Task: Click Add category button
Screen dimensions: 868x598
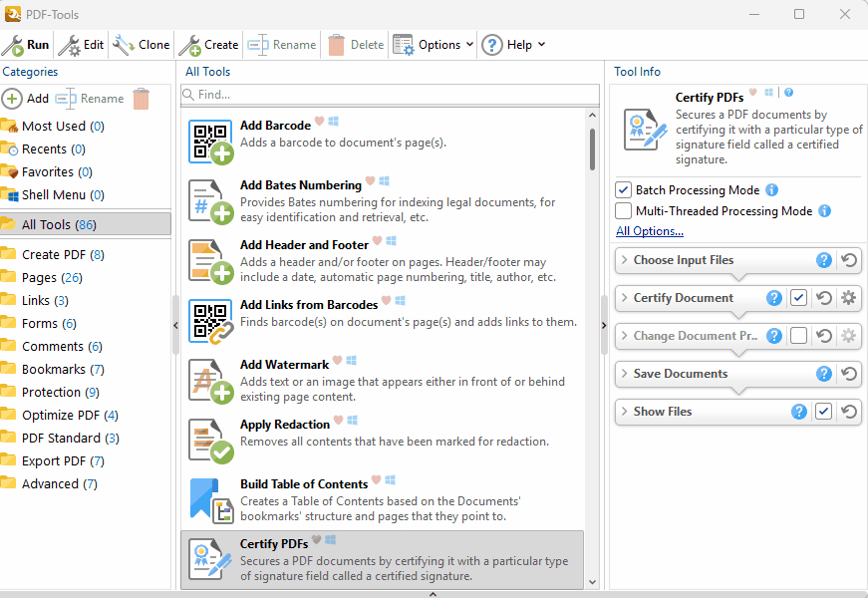Action: [x=26, y=99]
